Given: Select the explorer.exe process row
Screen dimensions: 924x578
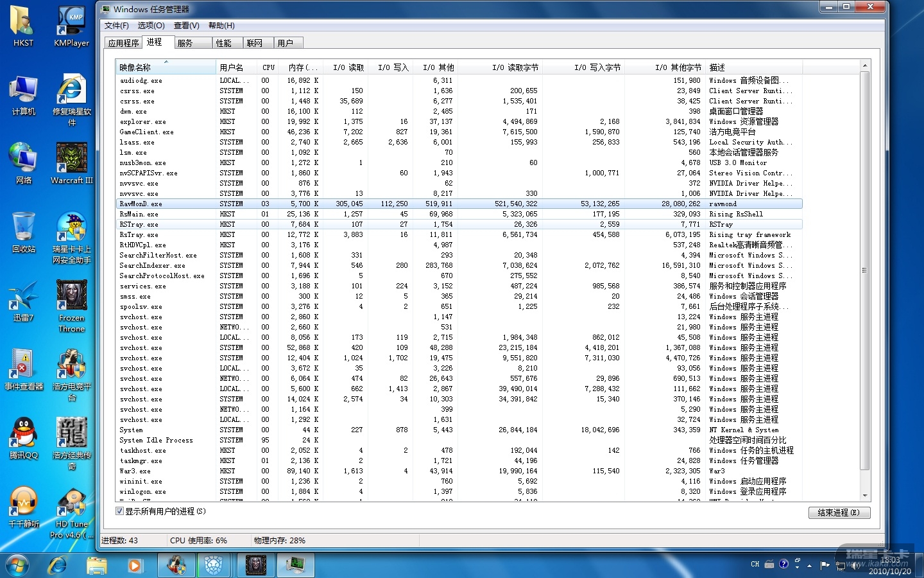Looking at the screenshot, I should [459, 121].
